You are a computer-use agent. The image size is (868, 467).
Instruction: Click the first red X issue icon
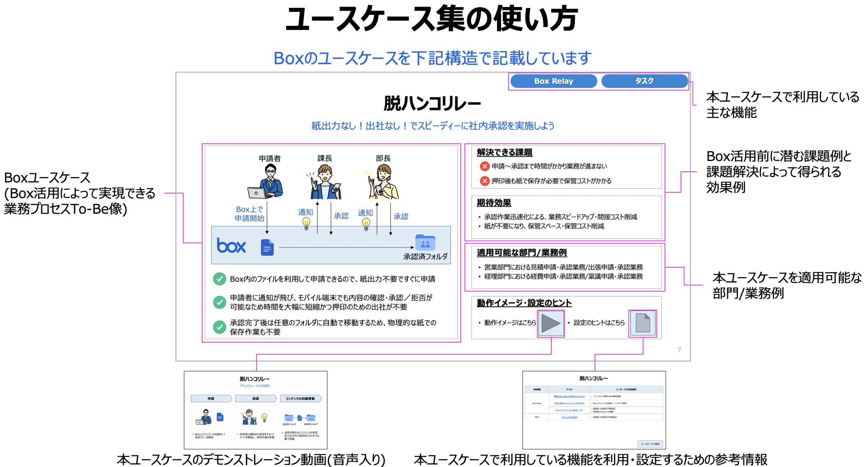click(x=485, y=166)
